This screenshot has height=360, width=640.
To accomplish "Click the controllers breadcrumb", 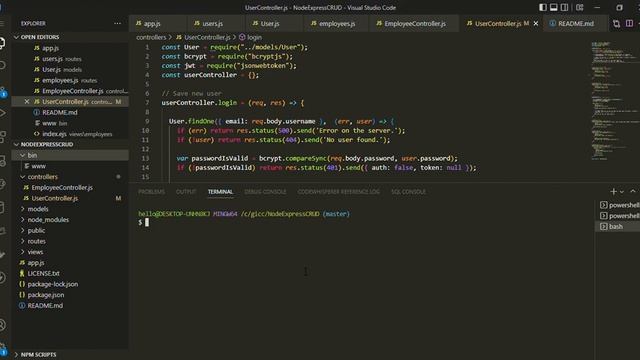I will (151, 37).
